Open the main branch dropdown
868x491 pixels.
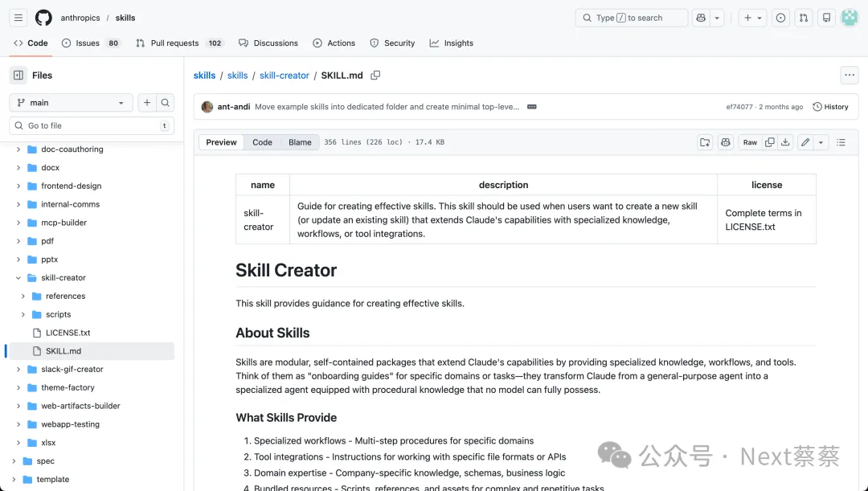pos(71,103)
